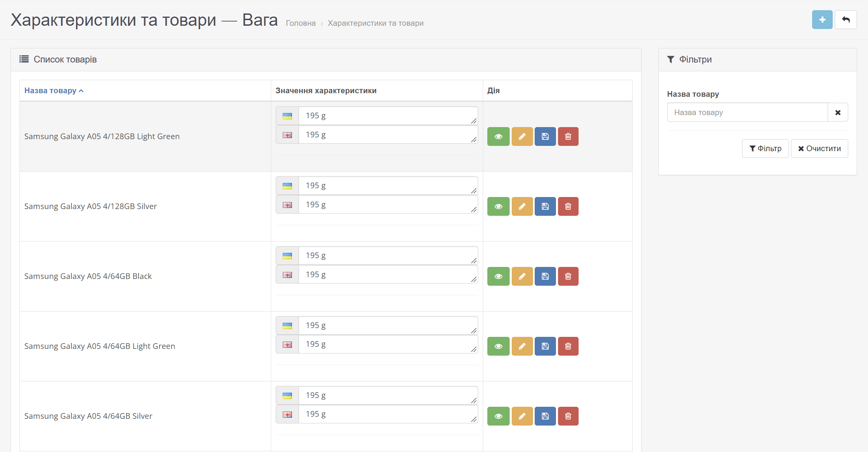Click the Samsung Galaxy A05 4/128GB Silver name

click(90, 206)
